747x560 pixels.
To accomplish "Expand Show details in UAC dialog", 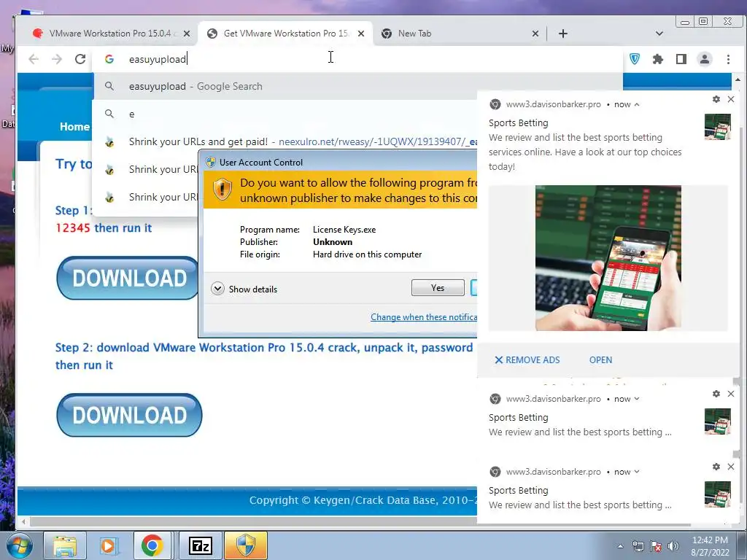I will pyautogui.click(x=244, y=289).
